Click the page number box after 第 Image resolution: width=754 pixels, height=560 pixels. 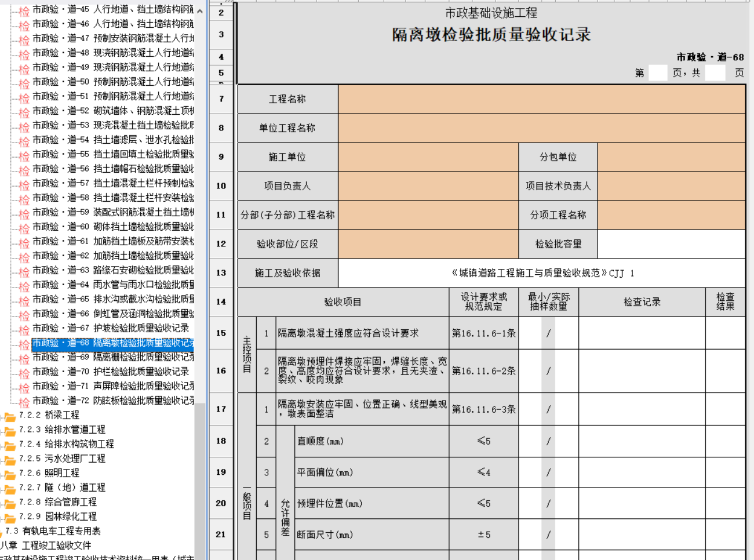pyautogui.click(x=658, y=72)
